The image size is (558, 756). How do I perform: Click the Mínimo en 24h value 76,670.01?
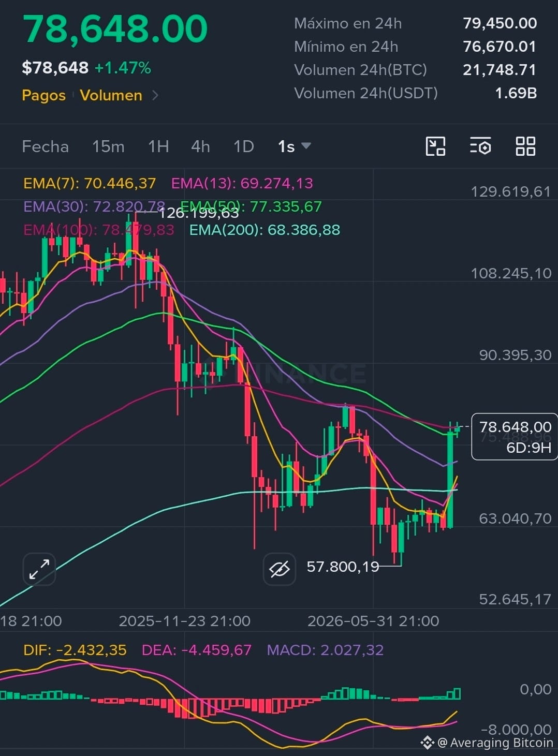point(500,47)
